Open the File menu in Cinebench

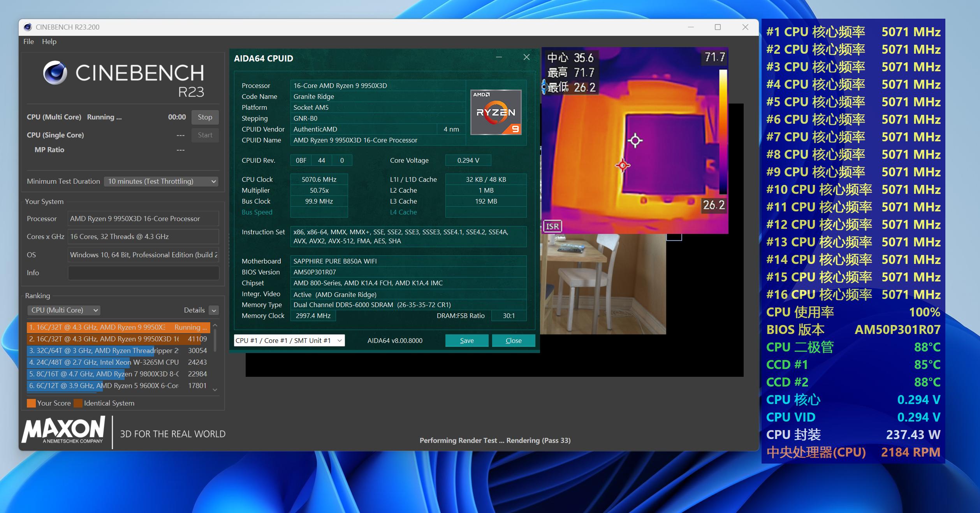[28, 41]
